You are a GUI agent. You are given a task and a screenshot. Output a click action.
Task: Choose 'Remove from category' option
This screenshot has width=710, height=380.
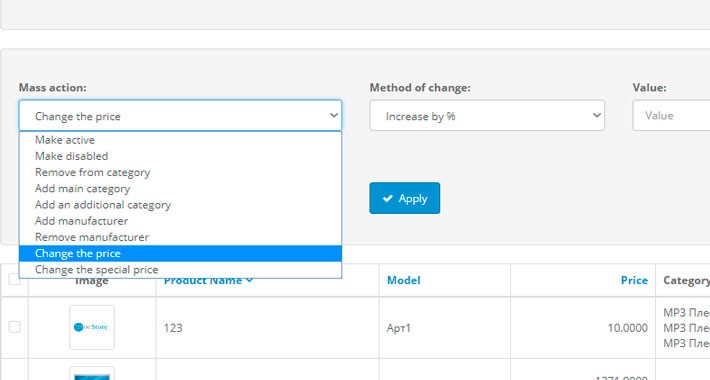[180, 173]
